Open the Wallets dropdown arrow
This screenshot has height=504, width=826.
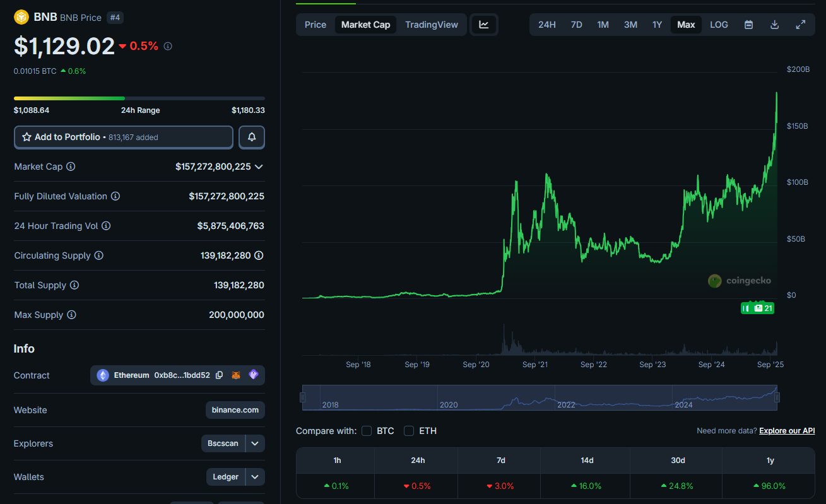pos(255,477)
